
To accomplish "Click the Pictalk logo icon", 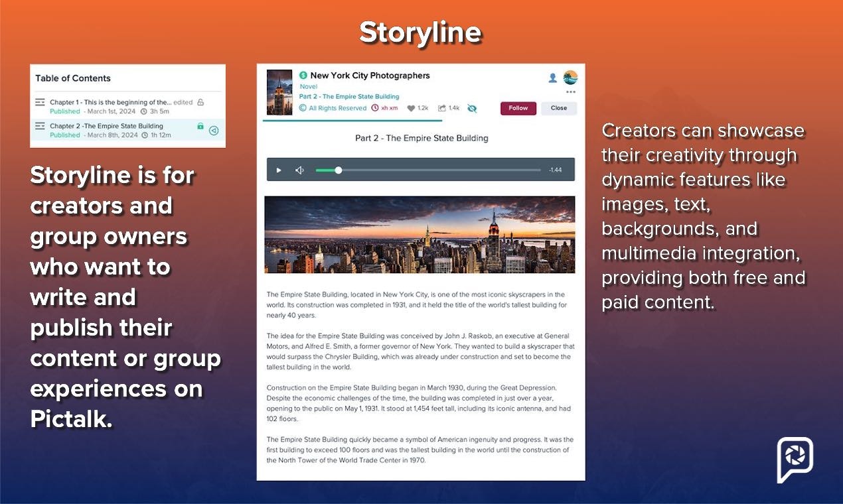I will pos(795,460).
